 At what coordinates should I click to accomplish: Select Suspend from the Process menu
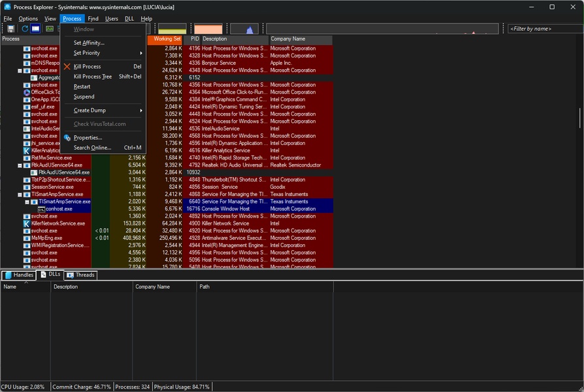pyautogui.click(x=84, y=97)
